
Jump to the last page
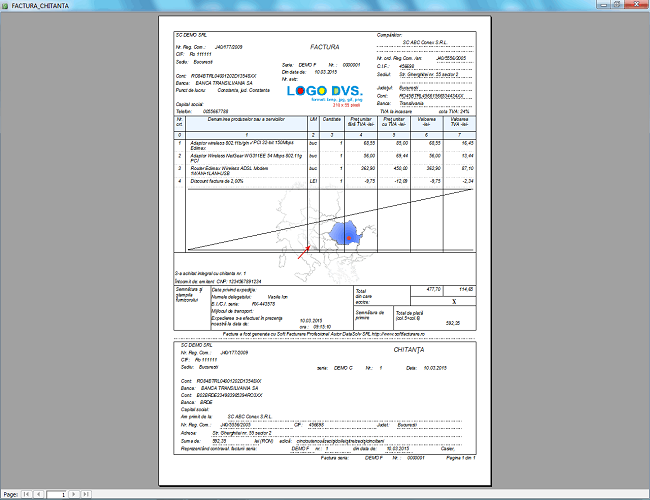tap(86, 494)
